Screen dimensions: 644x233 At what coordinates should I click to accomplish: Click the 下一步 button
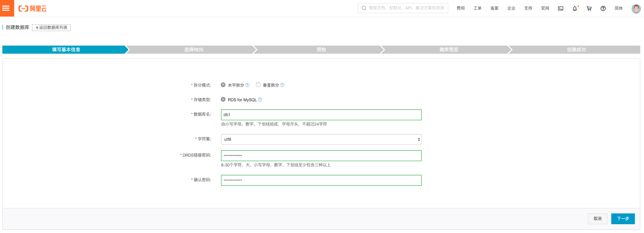click(623, 219)
